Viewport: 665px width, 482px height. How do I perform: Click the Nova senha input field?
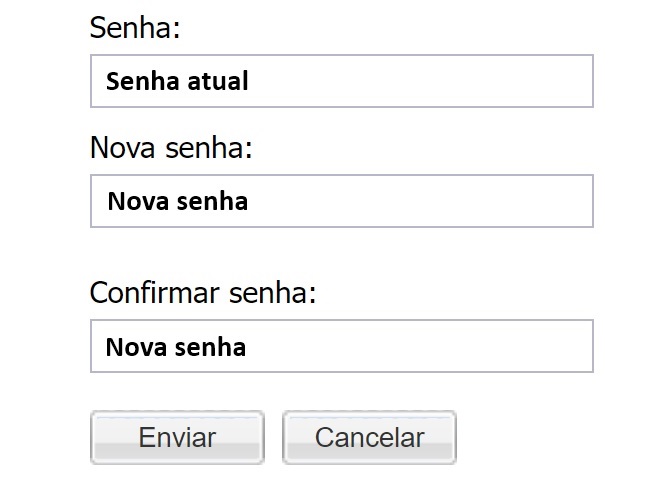point(341,201)
